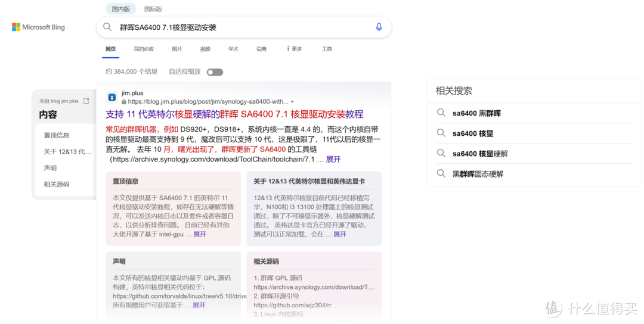Search related term 黑群晖固态硬解
Image resolution: width=644 pixels, height=324 pixels.
478,174
